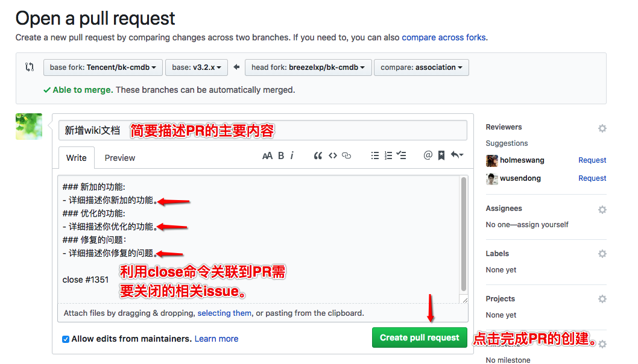Add a link using the link icon

tap(346, 155)
